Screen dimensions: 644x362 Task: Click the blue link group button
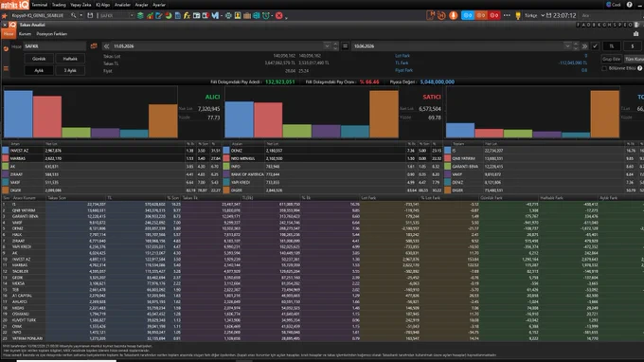pos(468,15)
